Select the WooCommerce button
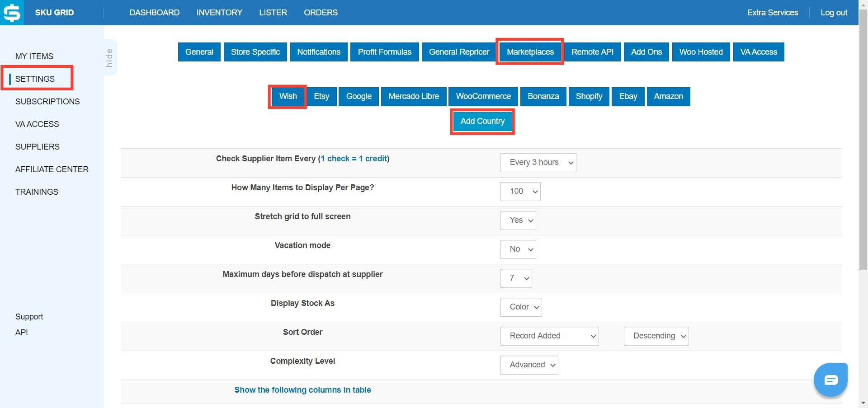The height and width of the screenshot is (408, 868). coord(483,96)
